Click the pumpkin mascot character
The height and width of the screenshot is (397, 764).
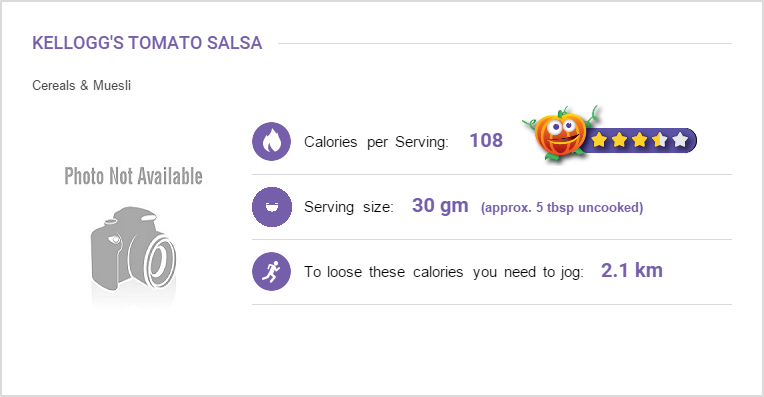(560, 133)
